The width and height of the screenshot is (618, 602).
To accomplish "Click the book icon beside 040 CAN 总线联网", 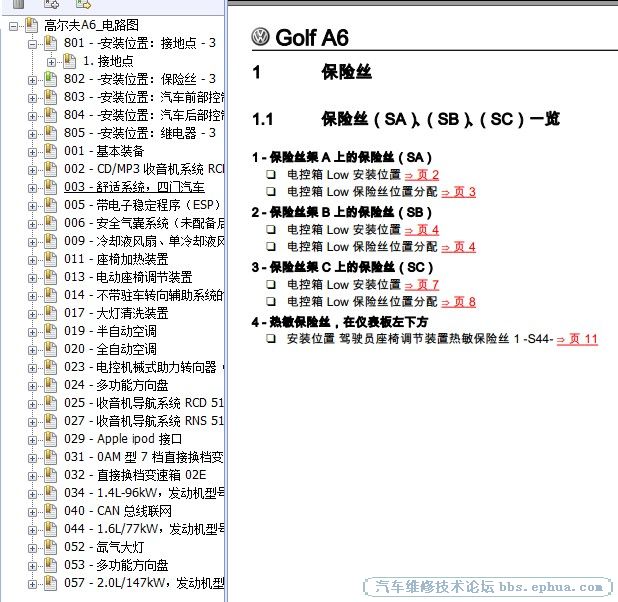I will pos(50,511).
